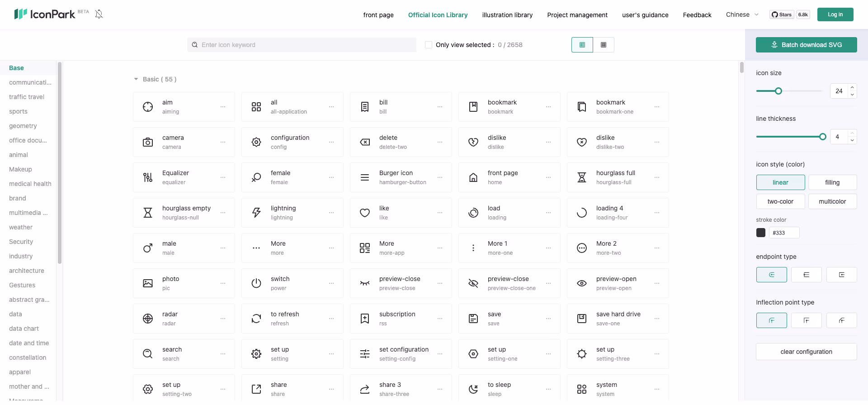Select the traffic travel category
This screenshot has height=405, width=868.
click(27, 97)
